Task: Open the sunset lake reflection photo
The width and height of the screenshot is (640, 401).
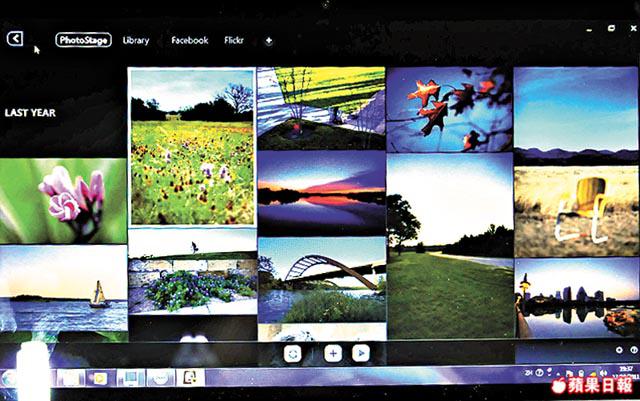Action: pos(322,193)
